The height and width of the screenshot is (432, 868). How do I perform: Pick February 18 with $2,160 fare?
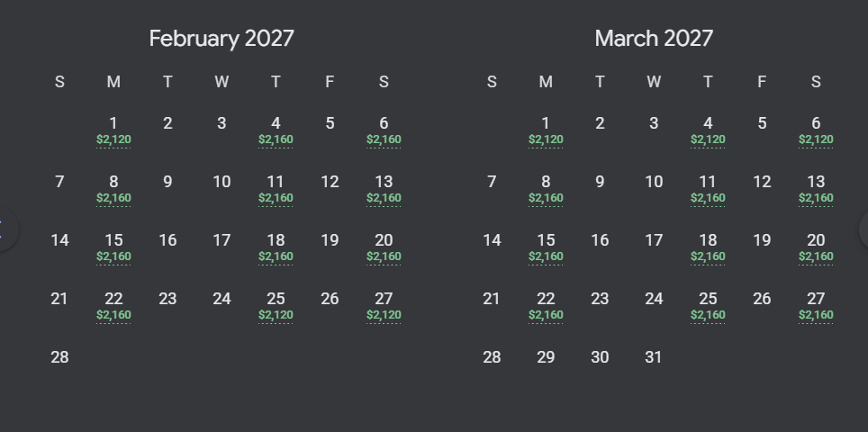pyautogui.click(x=276, y=247)
